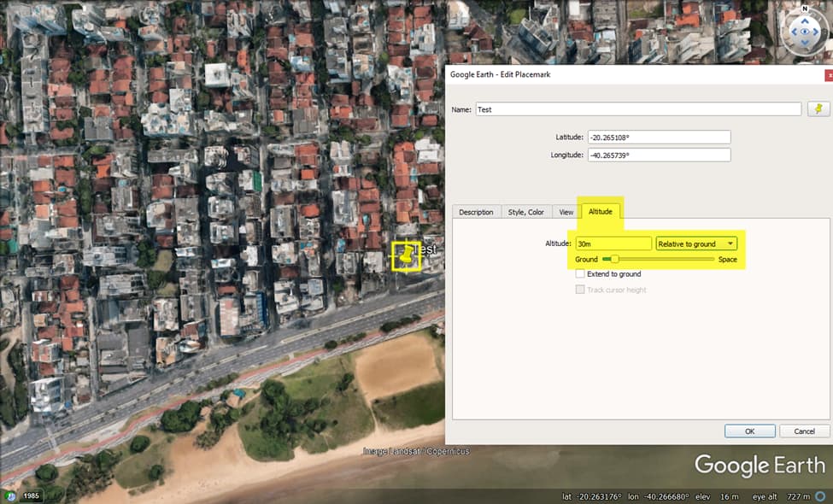Viewport: 833px width, 504px height.
Task: Click the Longitude input field
Action: click(x=659, y=155)
